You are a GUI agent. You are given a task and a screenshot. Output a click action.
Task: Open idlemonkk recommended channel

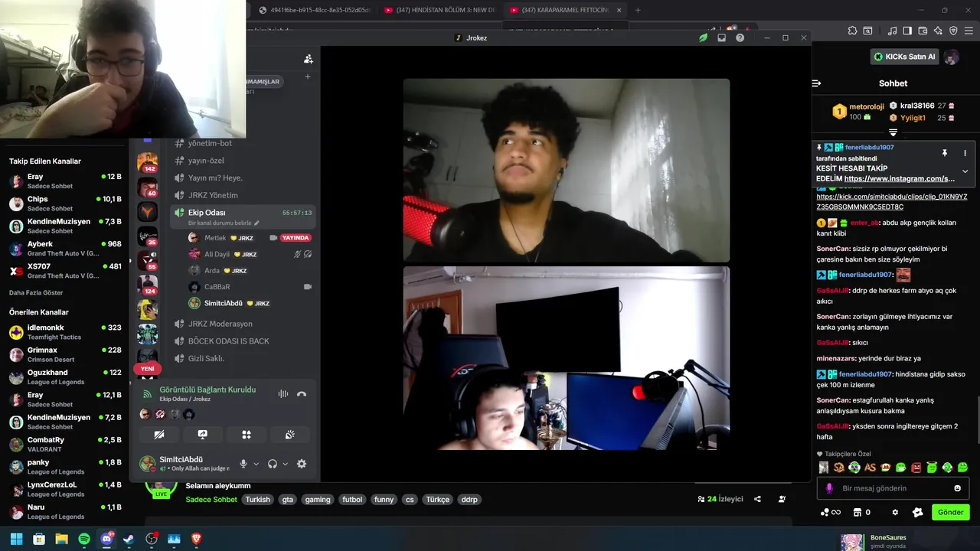(x=64, y=332)
